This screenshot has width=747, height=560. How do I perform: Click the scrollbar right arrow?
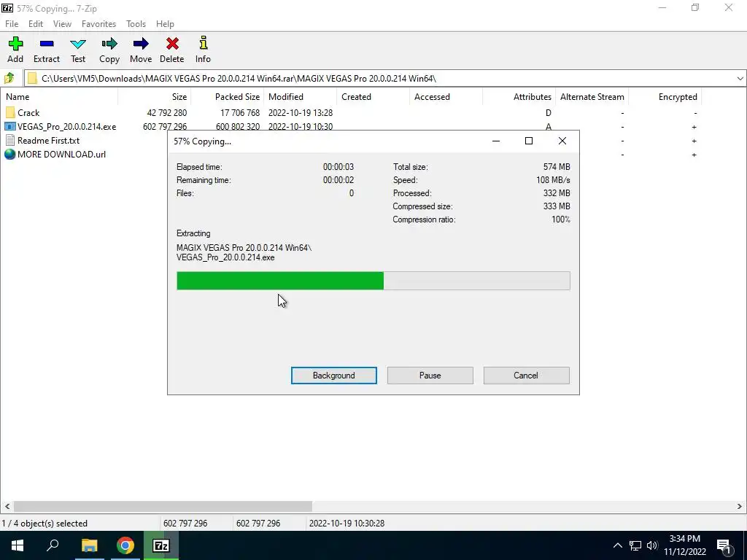pyautogui.click(x=740, y=506)
